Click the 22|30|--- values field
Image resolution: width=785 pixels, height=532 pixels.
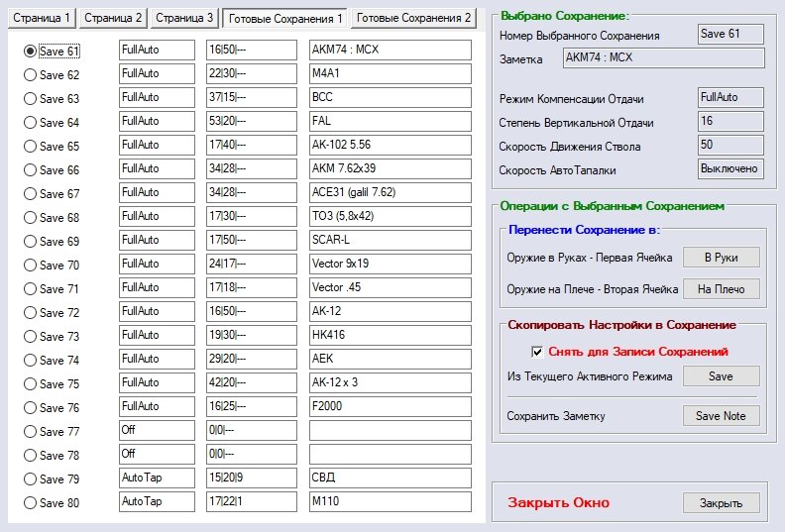(252, 73)
